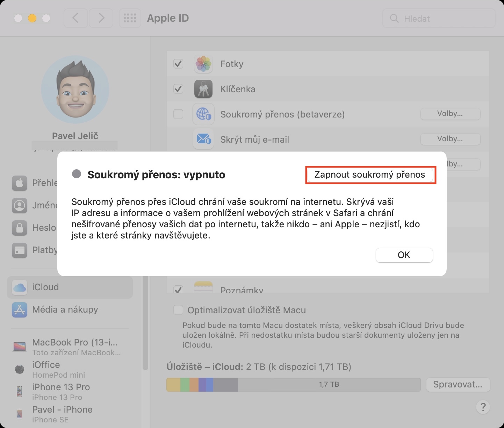Viewport: 504px width, 428px height.
Task: Click the sidebar scrollbar
Action: pos(145,323)
